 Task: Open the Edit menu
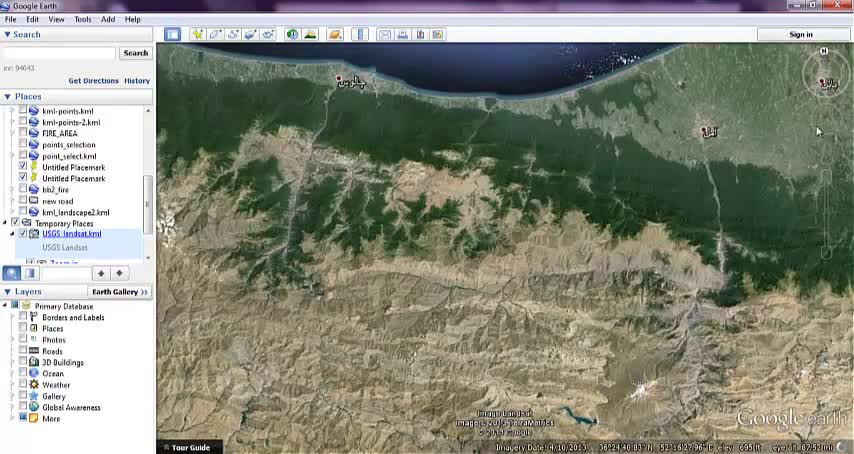tap(33, 19)
